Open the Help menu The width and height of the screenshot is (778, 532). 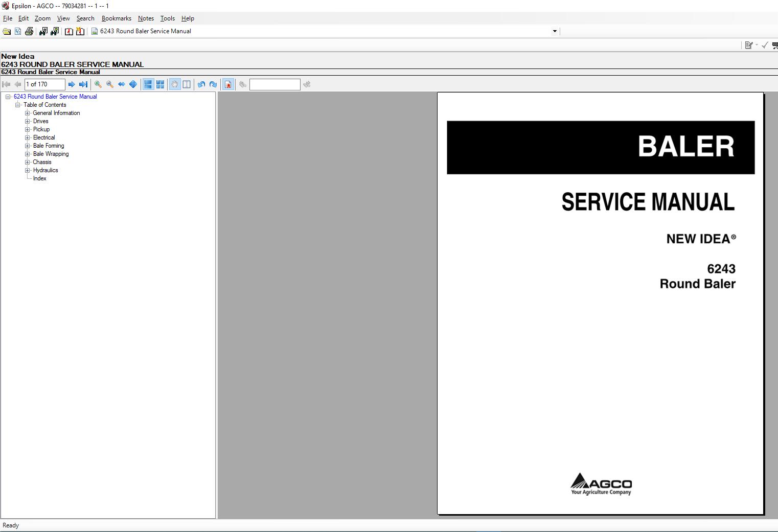188,18
